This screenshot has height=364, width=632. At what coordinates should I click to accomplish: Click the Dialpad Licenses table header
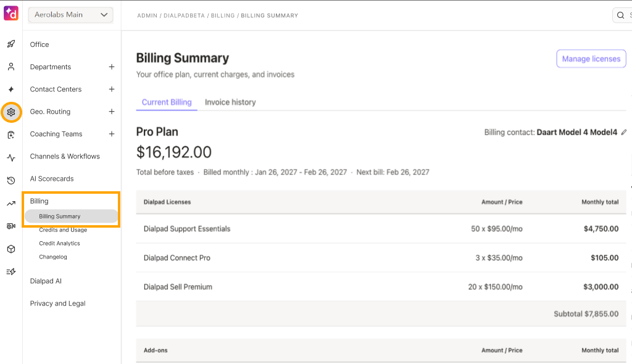167,202
